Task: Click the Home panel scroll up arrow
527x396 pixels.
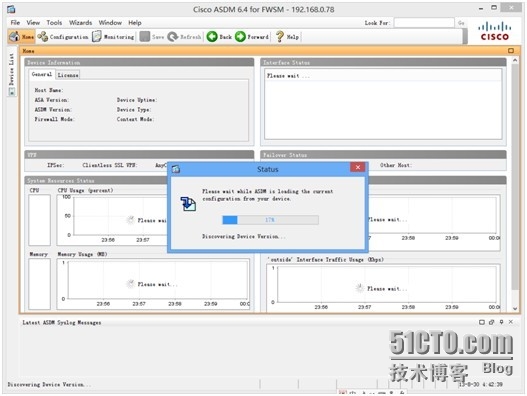Action: [515, 60]
